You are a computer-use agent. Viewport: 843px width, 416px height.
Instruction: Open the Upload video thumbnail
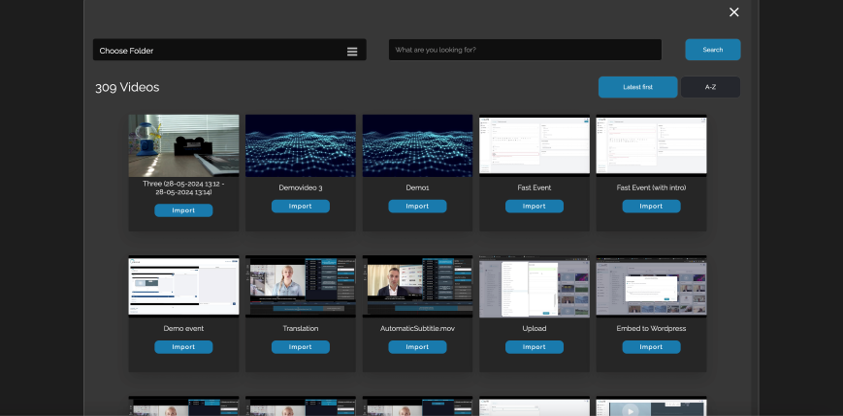tap(534, 286)
